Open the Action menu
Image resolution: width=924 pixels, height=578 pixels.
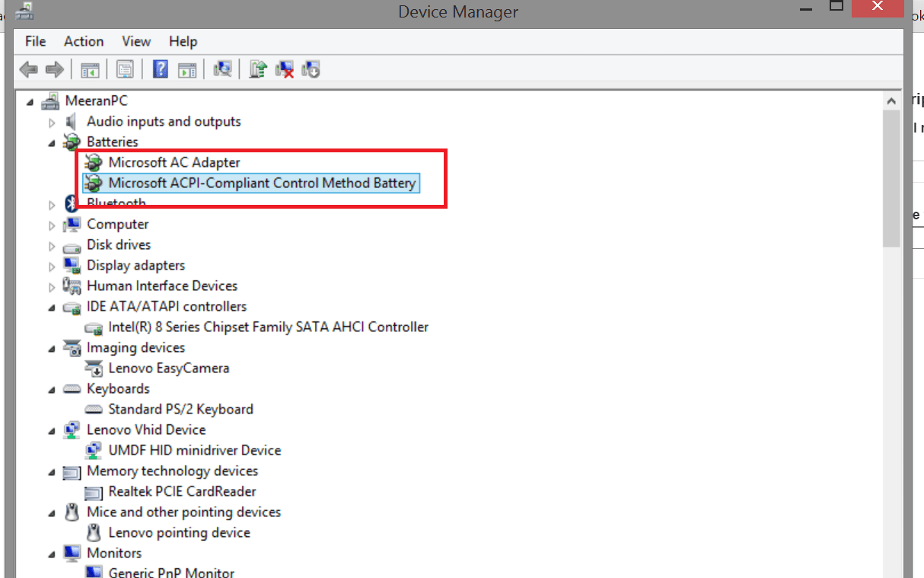84,41
